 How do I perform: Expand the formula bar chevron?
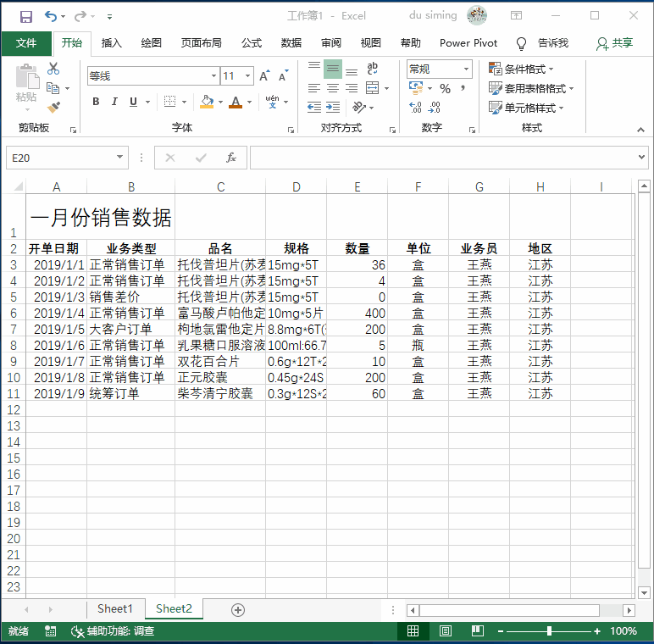click(x=641, y=158)
